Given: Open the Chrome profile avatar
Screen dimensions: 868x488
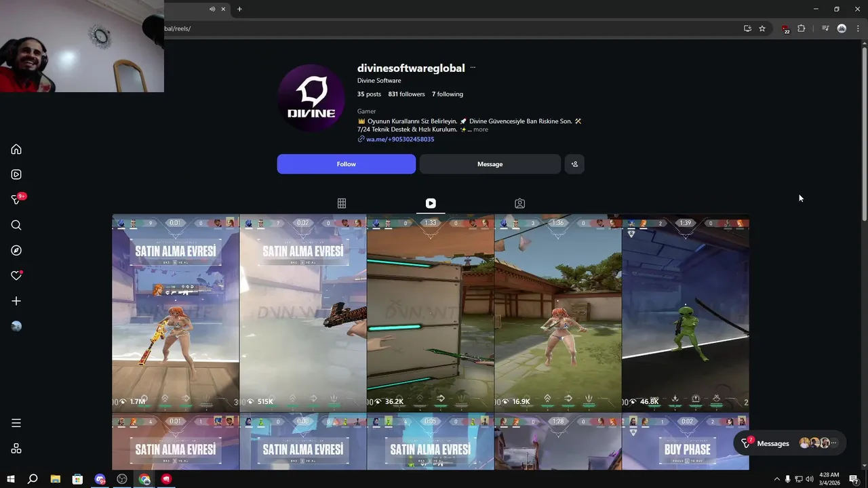Looking at the screenshot, I should 842,28.
